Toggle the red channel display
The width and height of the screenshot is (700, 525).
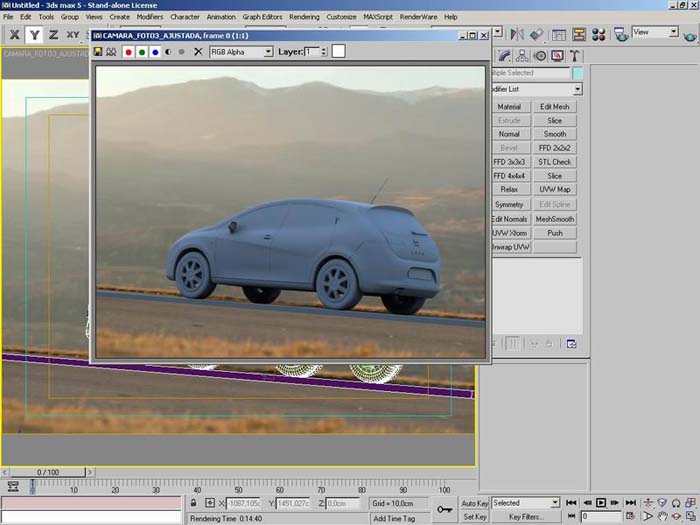click(x=129, y=51)
